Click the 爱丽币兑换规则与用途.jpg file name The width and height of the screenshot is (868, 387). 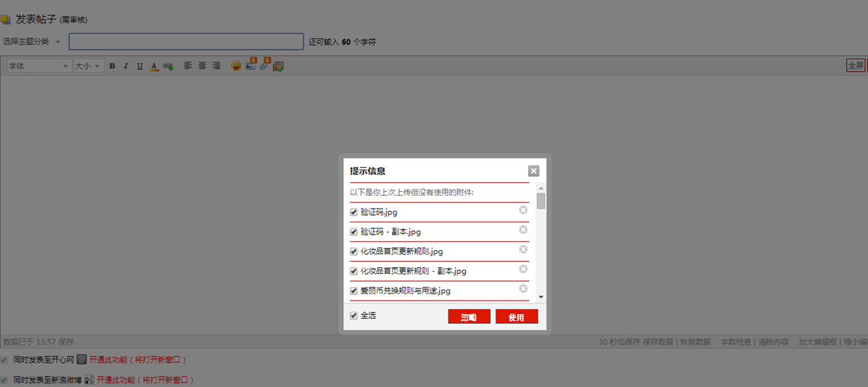[x=406, y=291]
